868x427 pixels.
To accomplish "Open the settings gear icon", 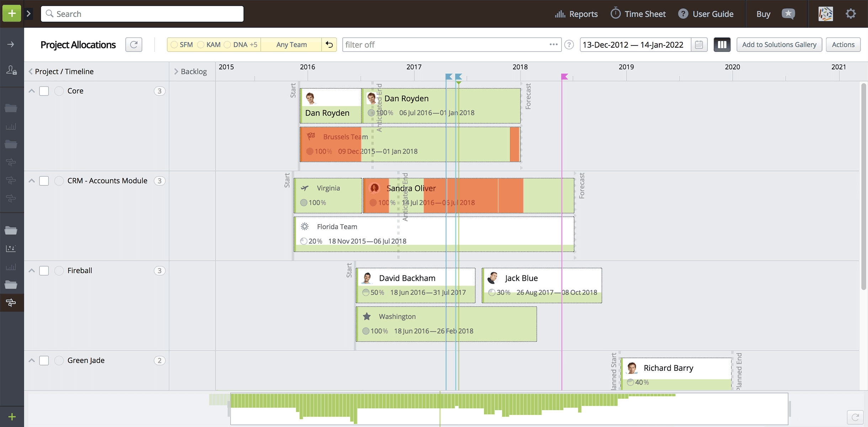I will (851, 14).
